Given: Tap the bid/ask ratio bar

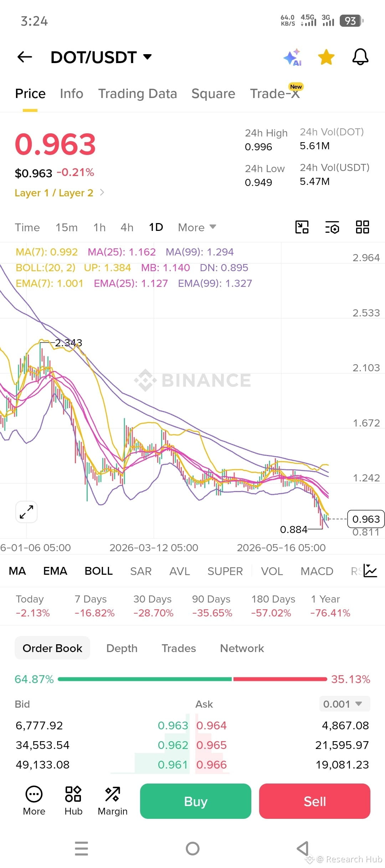Looking at the screenshot, I should click(x=192, y=679).
